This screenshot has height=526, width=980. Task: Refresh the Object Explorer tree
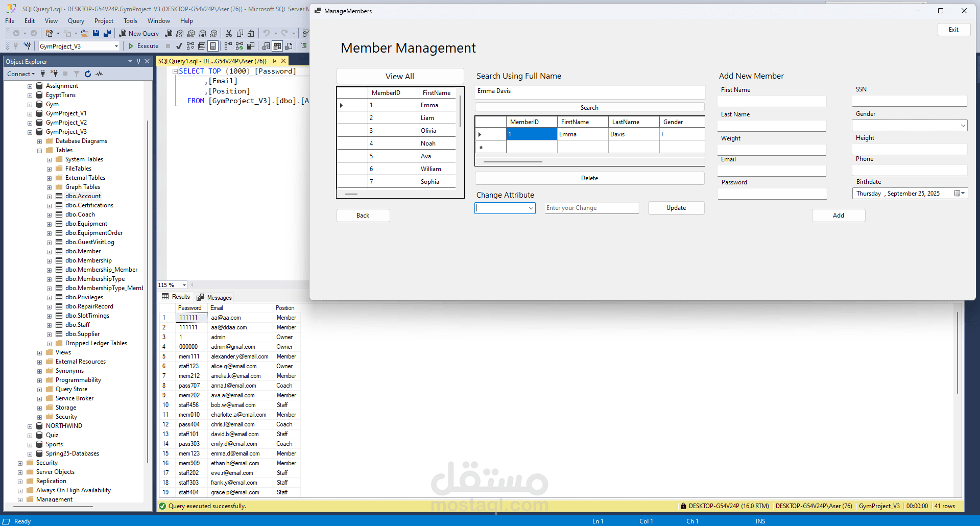(x=88, y=74)
